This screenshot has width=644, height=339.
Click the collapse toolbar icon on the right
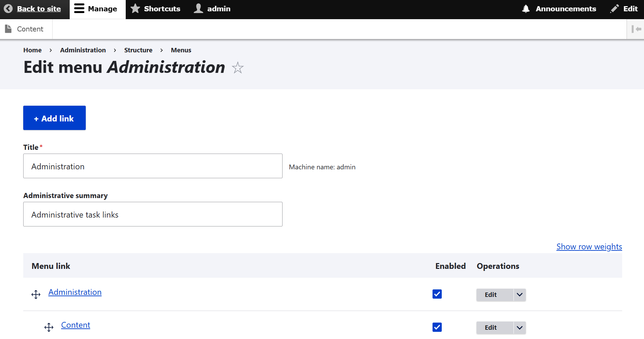tap(636, 29)
